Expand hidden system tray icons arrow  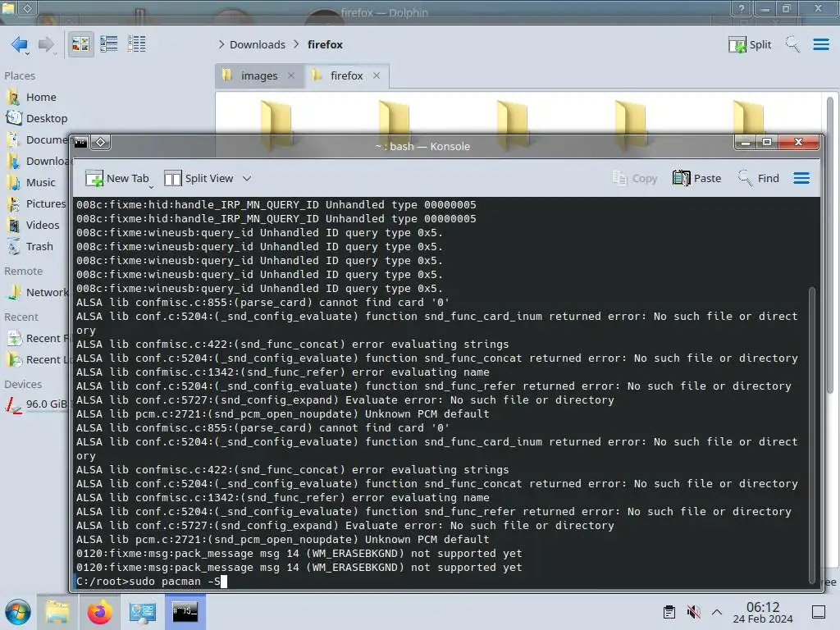717,612
